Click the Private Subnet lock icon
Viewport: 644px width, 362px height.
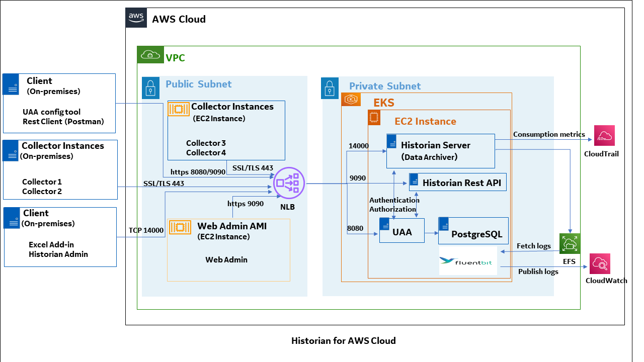point(330,87)
